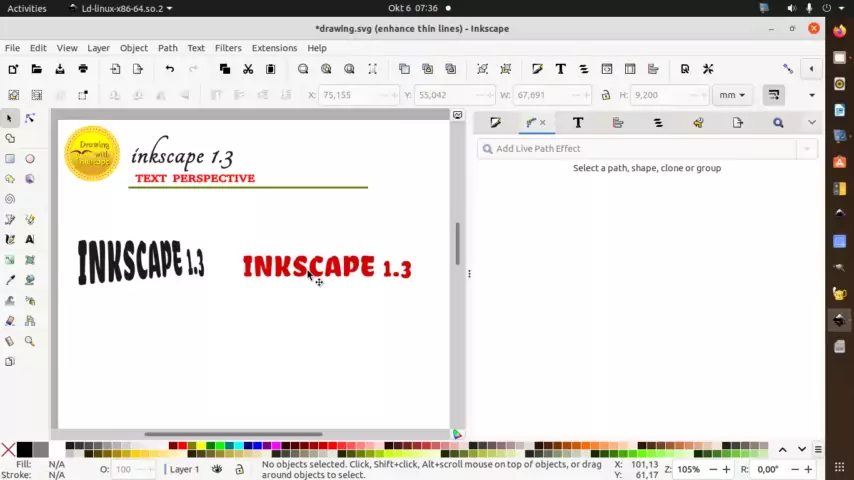The width and height of the screenshot is (854, 480).
Task: Toggle the width and height ratio lock
Action: click(x=605, y=95)
